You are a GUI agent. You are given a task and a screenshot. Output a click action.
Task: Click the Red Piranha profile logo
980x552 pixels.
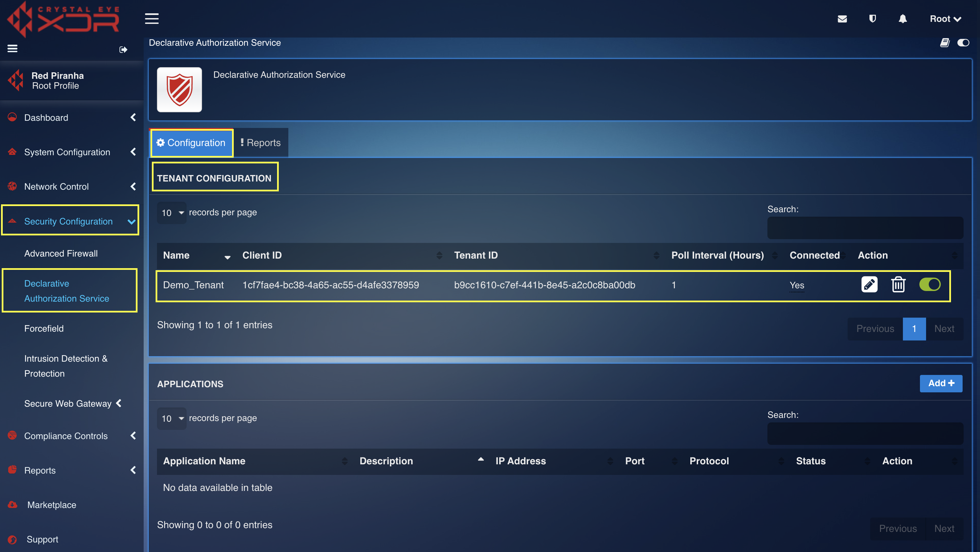click(x=16, y=80)
